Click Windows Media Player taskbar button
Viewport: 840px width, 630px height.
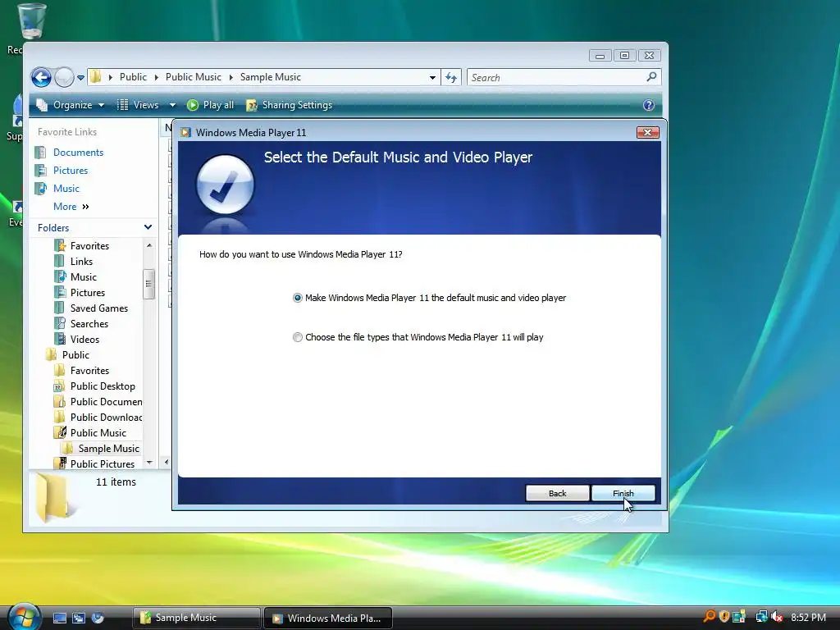[x=328, y=618]
